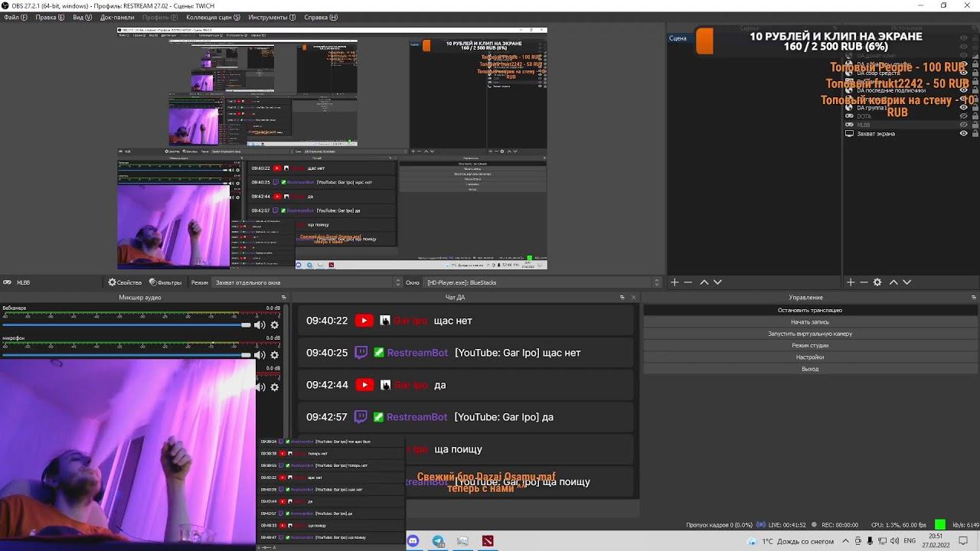
Task: Add a new scene with plus icon
Action: 675,282
